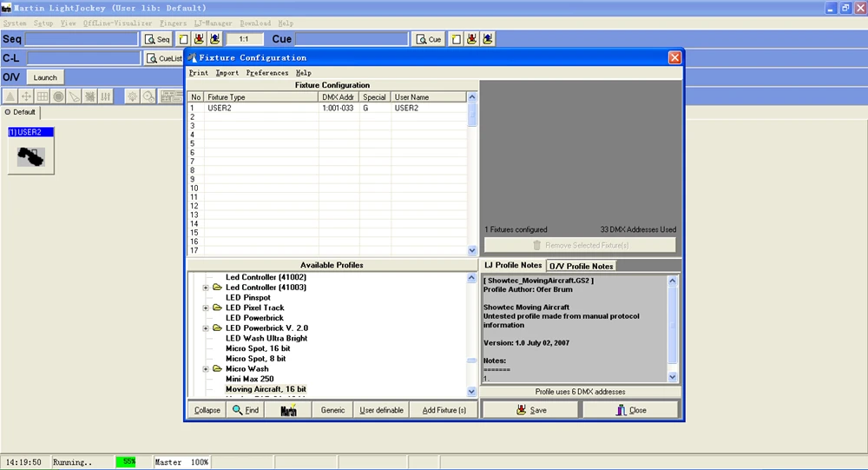Click the Available Profiles scrollbar down arrow
Viewport: 868px width, 470px height.
pyautogui.click(x=472, y=393)
